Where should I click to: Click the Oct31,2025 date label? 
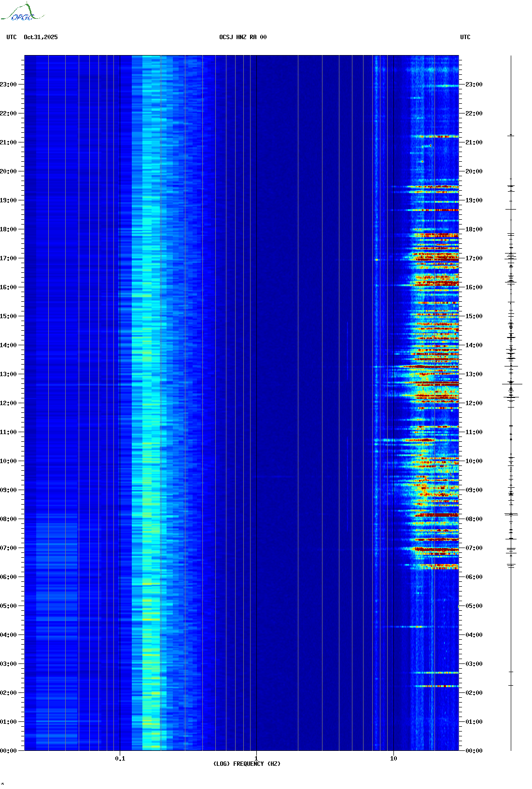coord(41,37)
